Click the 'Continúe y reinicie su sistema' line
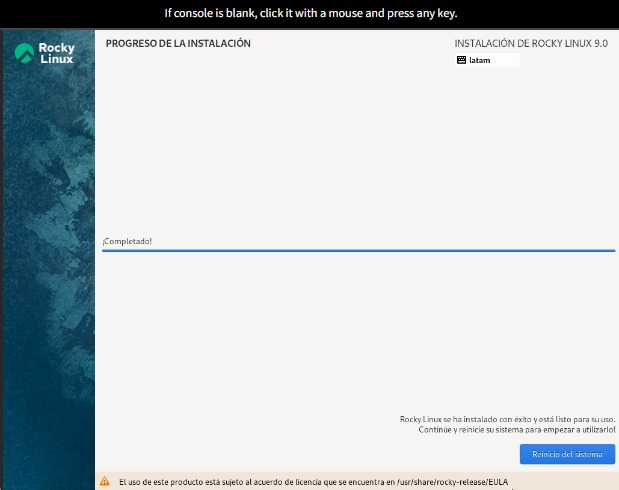619x490 pixels. pos(517,430)
